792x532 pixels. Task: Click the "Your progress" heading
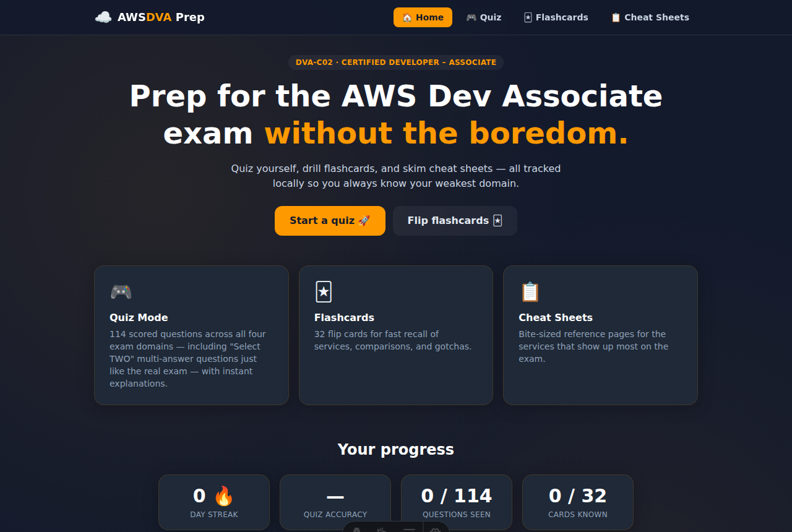396,449
